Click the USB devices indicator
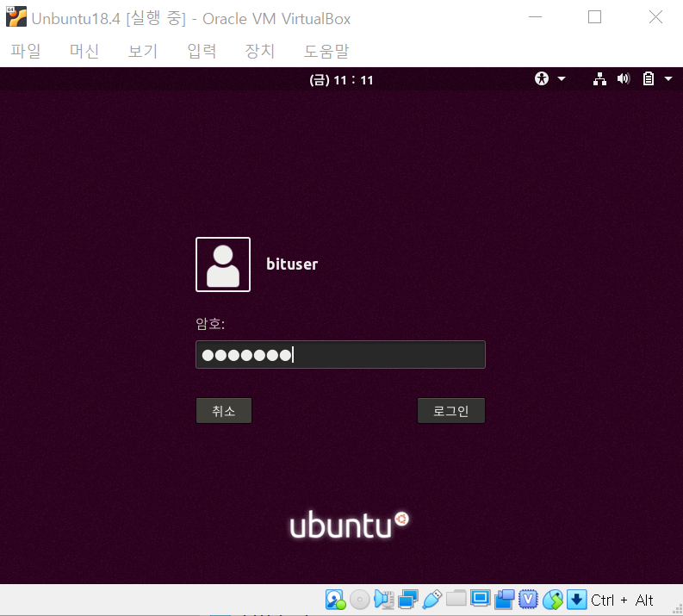This screenshot has height=616, width=683. 432,600
